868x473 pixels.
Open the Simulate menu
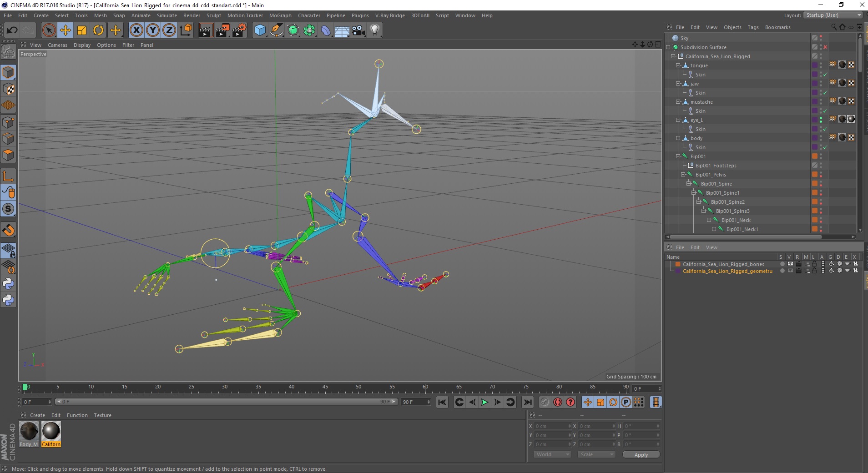pos(167,15)
